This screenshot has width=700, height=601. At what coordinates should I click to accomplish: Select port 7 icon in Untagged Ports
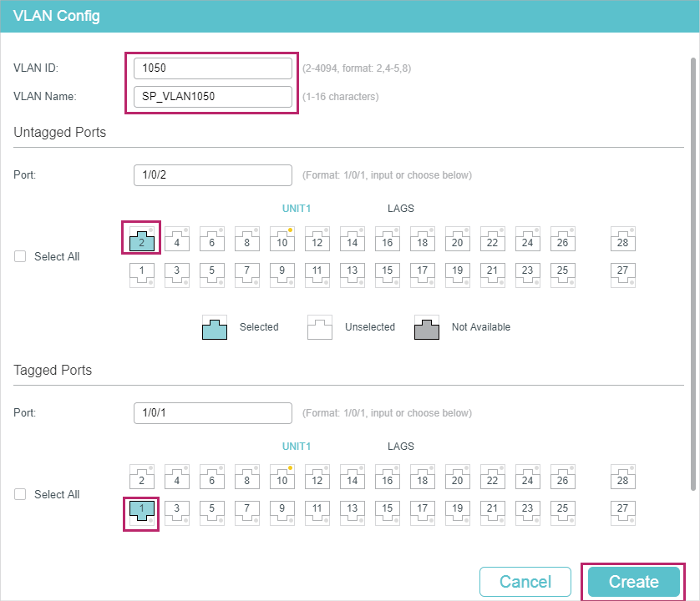(247, 275)
